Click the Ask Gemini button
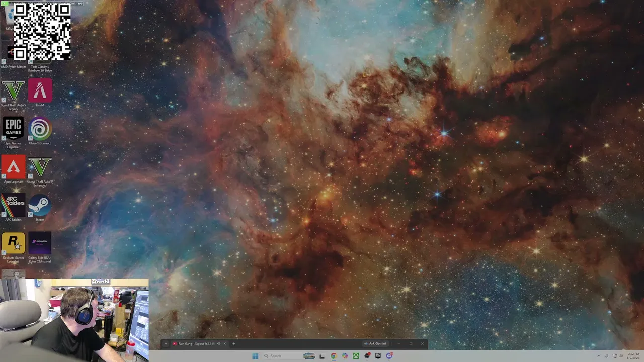The height and width of the screenshot is (362, 644). (375, 344)
